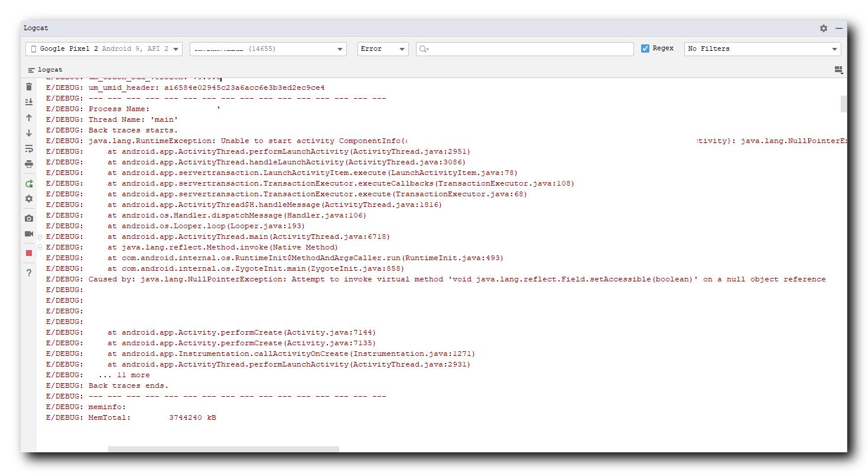Open ActivityThread.java:2931 stack link
Viewport: 868px width, 473px height.
coord(409,364)
